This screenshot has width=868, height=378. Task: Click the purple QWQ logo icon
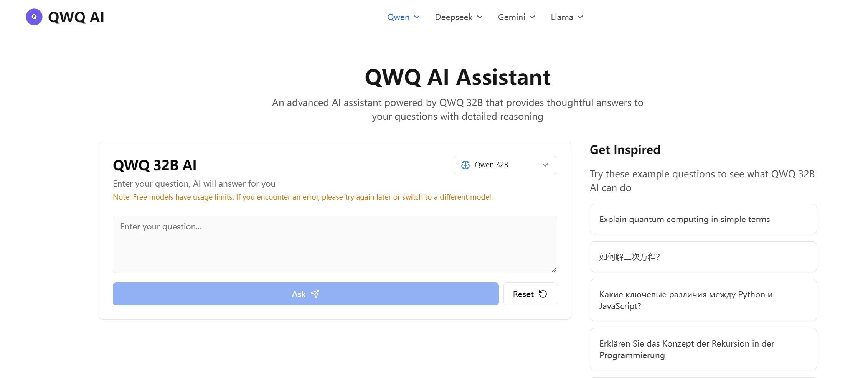pos(34,17)
